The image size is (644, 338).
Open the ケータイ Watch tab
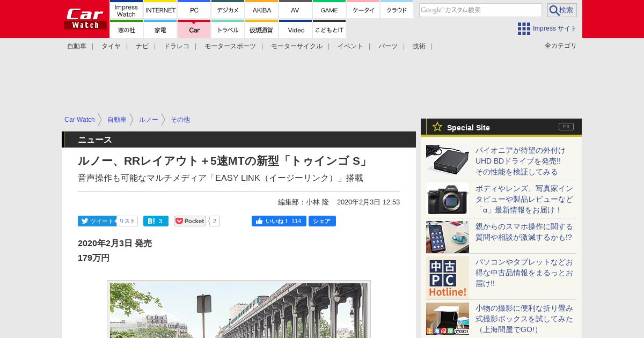point(363,10)
